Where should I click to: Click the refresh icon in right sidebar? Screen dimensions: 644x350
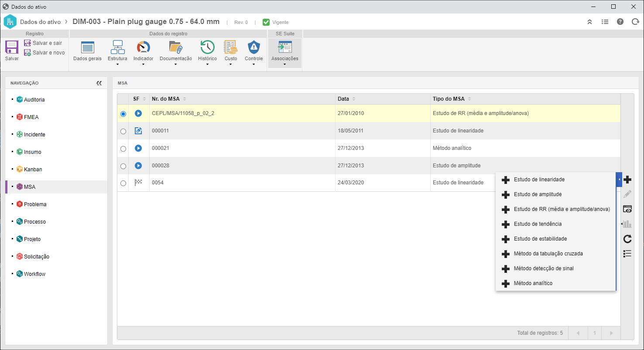pos(627,239)
